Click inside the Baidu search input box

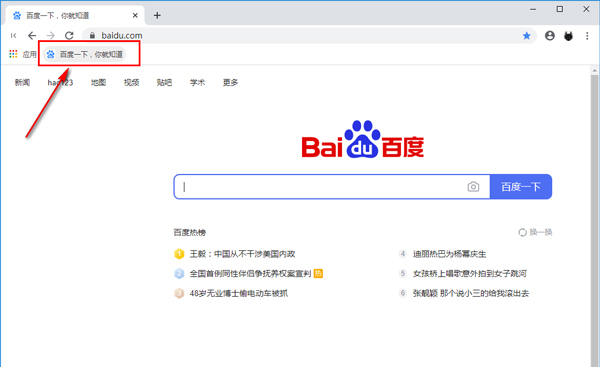[x=321, y=186]
